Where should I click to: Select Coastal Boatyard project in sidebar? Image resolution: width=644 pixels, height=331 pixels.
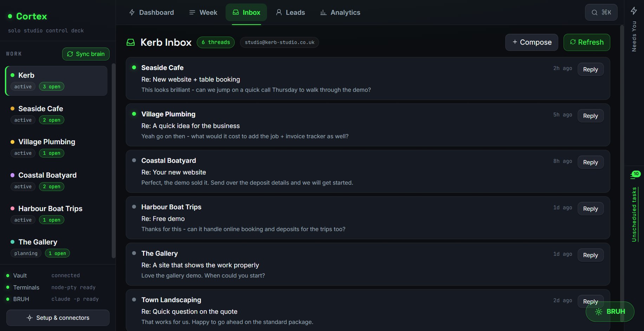tap(56, 181)
